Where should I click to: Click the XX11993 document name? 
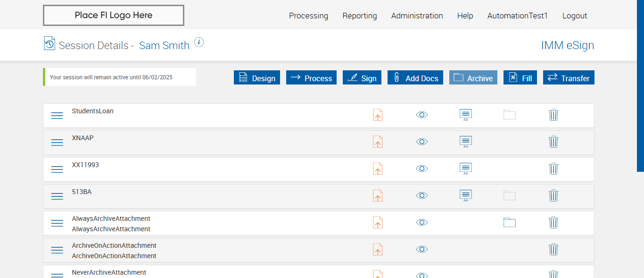click(x=85, y=165)
